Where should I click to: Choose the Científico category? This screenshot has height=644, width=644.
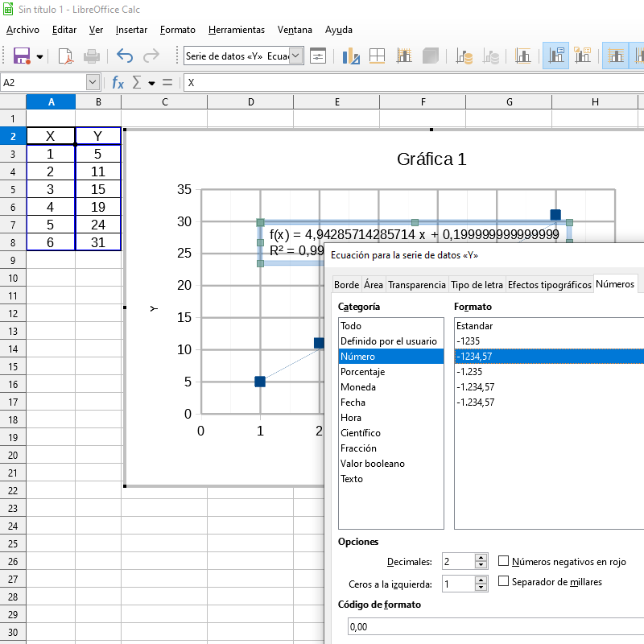[x=391, y=433]
